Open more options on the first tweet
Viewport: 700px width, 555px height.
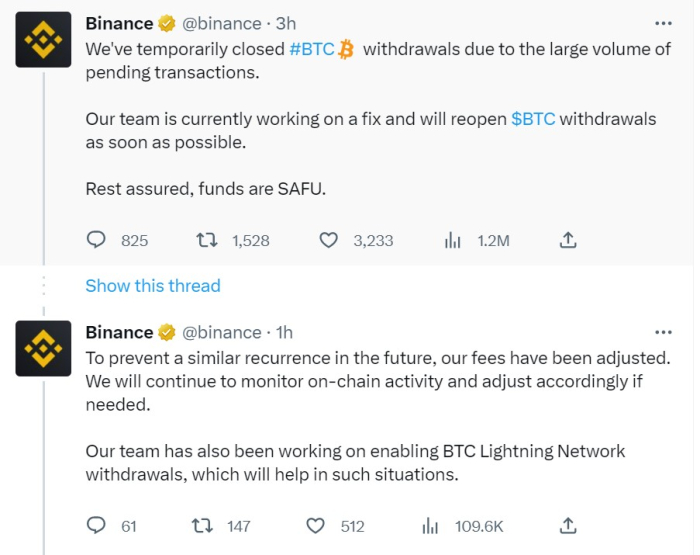pos(662,22)
